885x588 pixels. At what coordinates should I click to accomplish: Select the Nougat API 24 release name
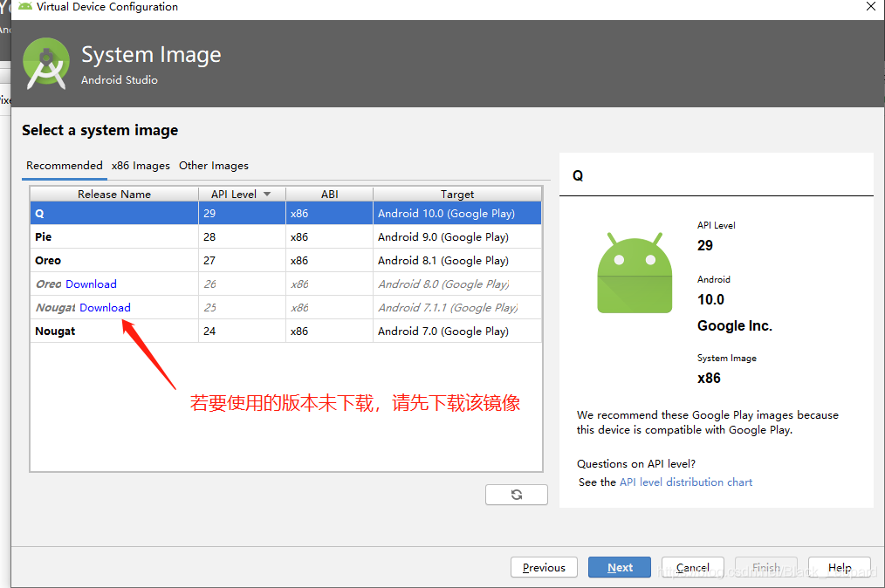(55, 332)
